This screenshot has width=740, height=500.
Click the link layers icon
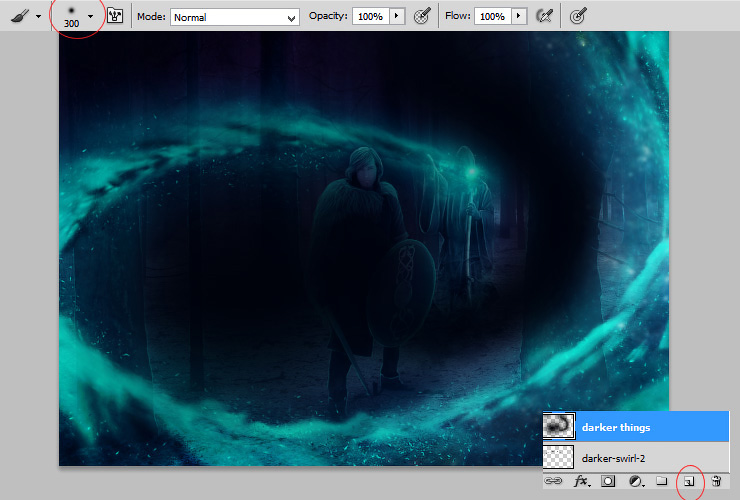click(x=553, y=481)
